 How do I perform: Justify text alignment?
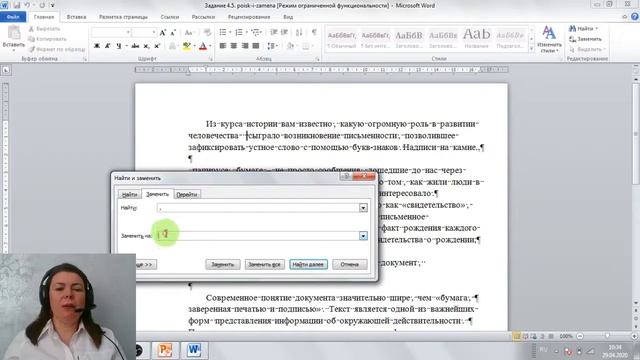point(256,46)
